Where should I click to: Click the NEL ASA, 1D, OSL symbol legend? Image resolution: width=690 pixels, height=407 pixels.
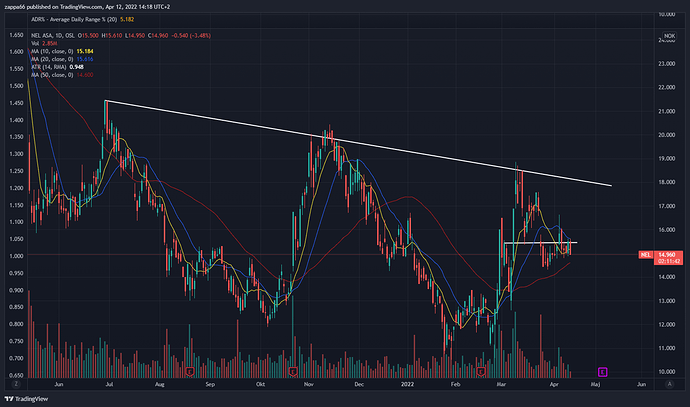coord(53,36)
